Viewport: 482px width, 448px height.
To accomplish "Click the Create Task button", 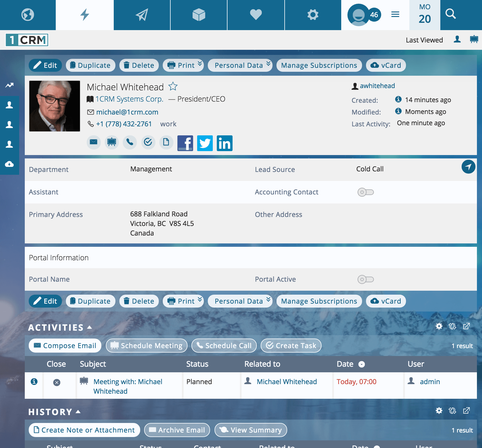I will click(x=291, y=346).
